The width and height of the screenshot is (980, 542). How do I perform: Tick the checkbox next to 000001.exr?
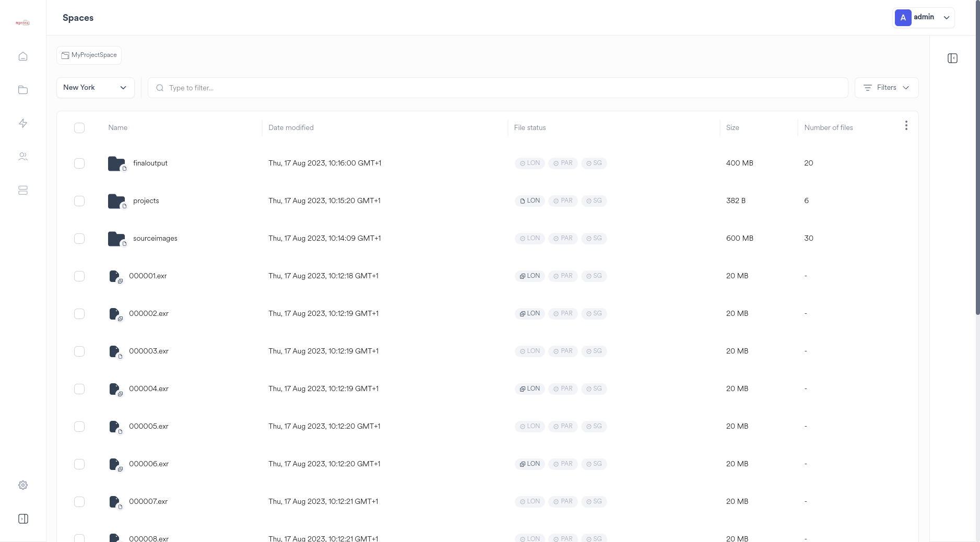pyautogui.click(x=79, y=276)
